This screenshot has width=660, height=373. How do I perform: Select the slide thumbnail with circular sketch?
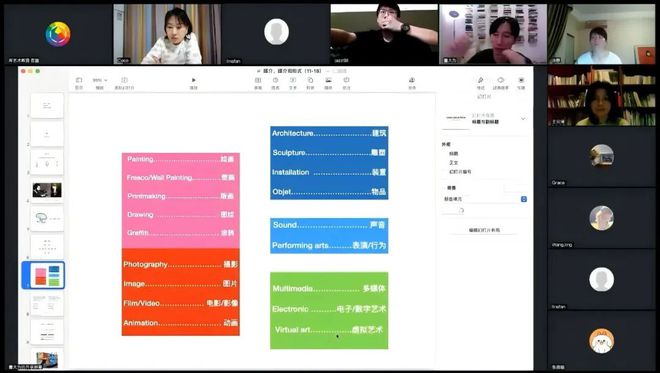(x=47, y=218)
